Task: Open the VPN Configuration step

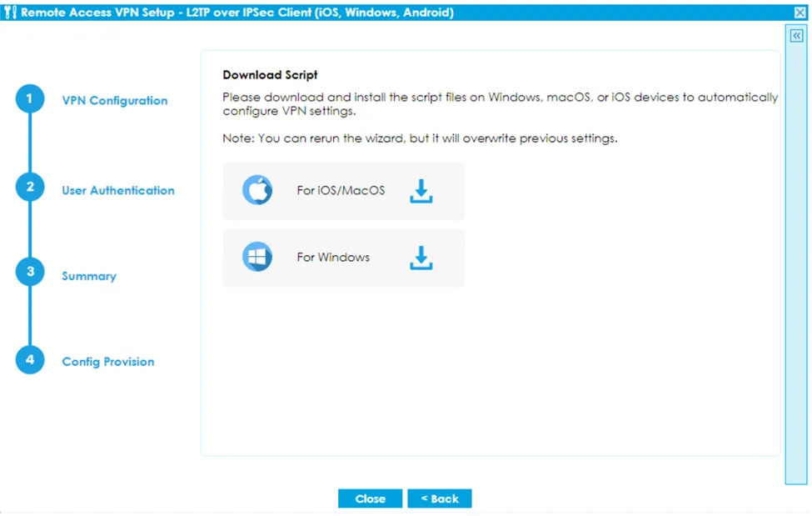Action: click(115, 100)
